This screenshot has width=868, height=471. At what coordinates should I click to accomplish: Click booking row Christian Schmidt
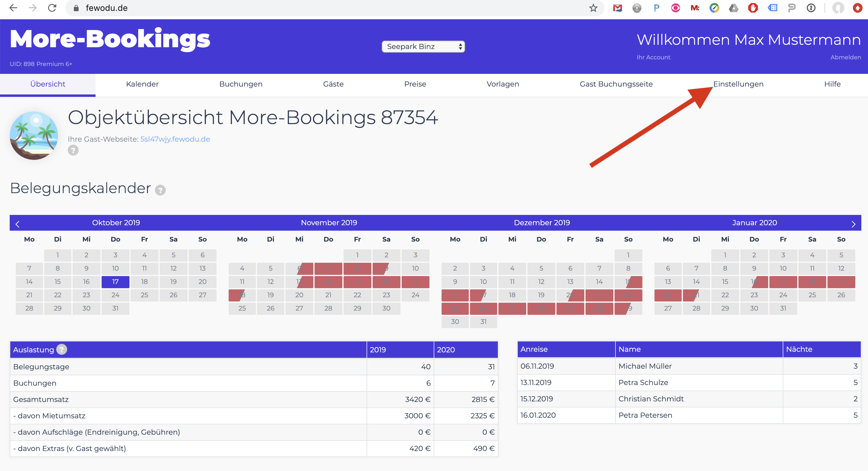[689, 399]
